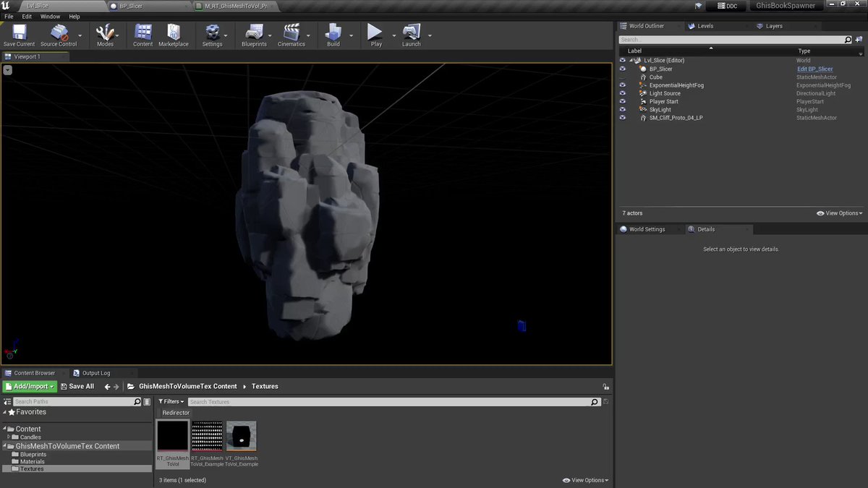Click the World Outliner search magnifier icon
The width and height of the screenshot is (868, 488).
click(848, 40)
